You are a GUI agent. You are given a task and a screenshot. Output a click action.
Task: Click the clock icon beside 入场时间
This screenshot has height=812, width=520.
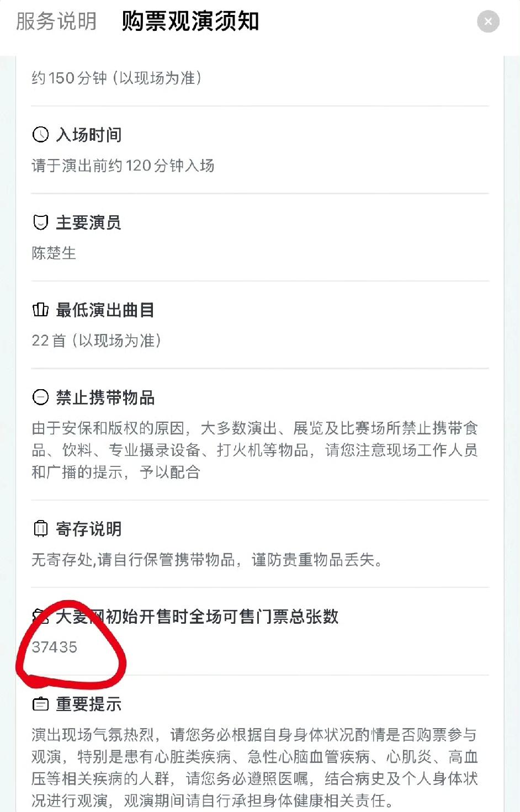[41, 135]
